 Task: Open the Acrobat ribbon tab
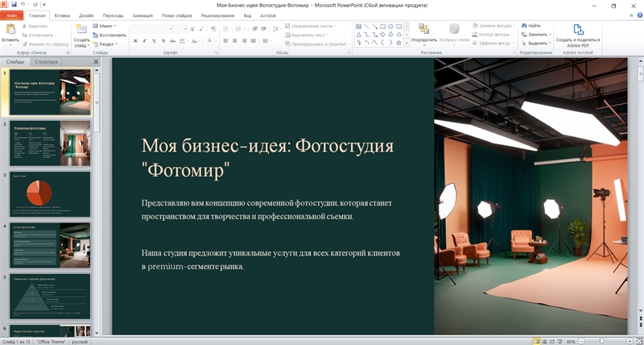click(268, 15)
